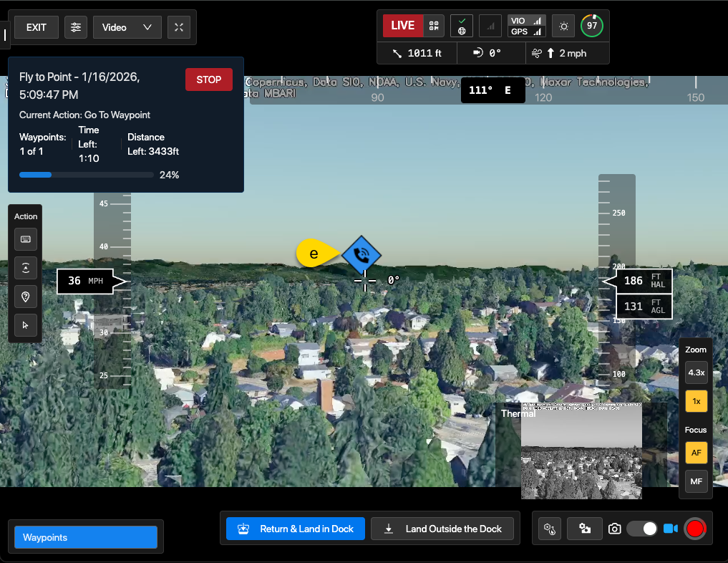This screenshot has width=728, height=563.
Task: Open the brightness sun icon setting
Action: (x=564, y=27)
